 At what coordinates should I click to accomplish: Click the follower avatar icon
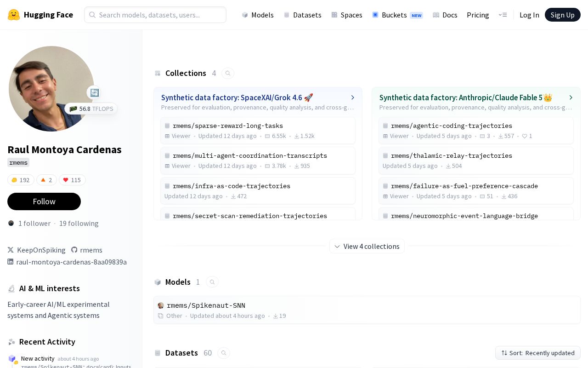coord(11,223)
